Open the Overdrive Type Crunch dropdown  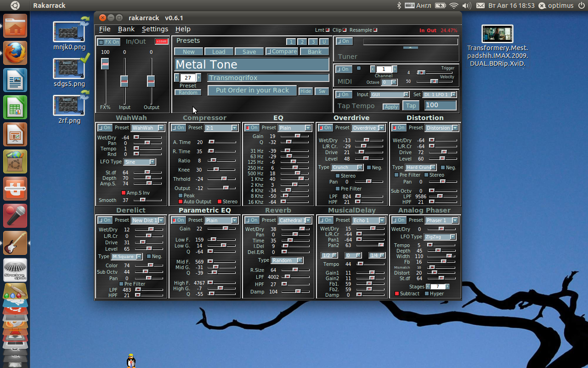pyautogui.click(x=347, y=167)
